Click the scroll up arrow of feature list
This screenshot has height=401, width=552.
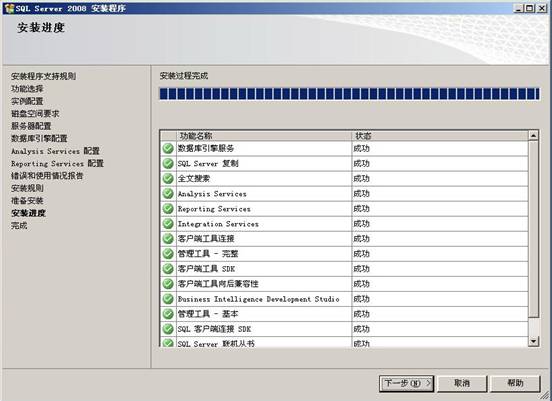533,136
